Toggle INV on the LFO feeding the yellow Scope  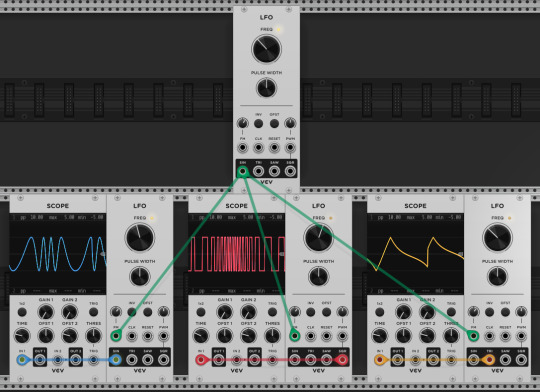pos(489,312)
